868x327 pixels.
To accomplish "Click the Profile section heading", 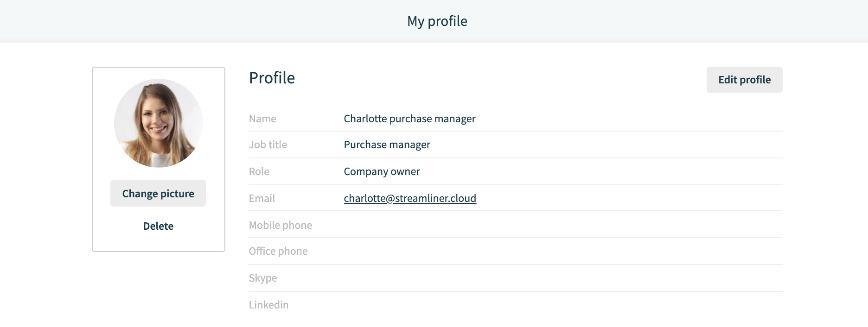I will point(272,78).
